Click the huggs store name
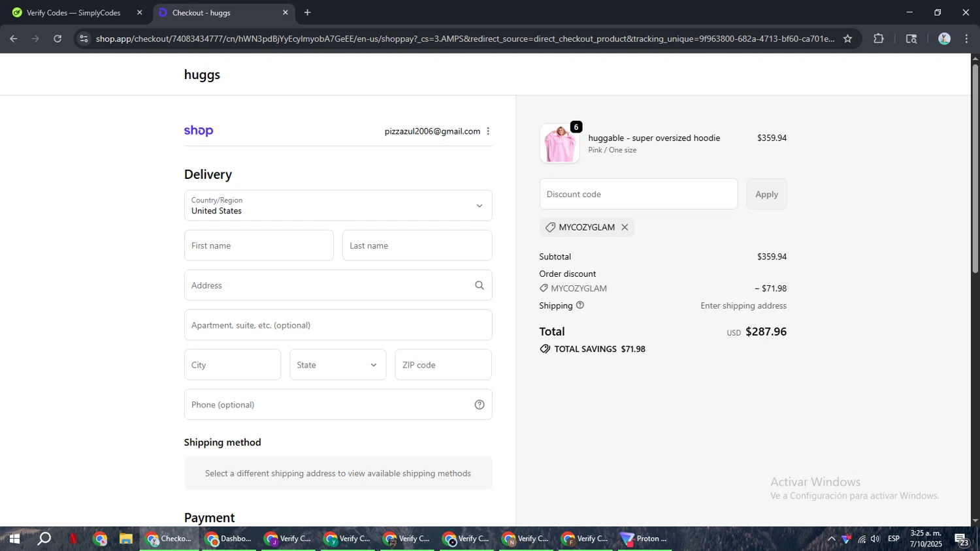980x551 pixels. (202, 75)
